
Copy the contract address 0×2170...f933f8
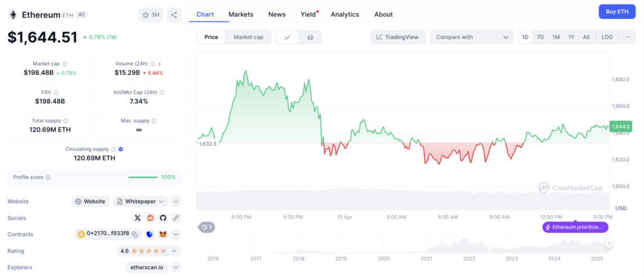click(x=135, y=234)
